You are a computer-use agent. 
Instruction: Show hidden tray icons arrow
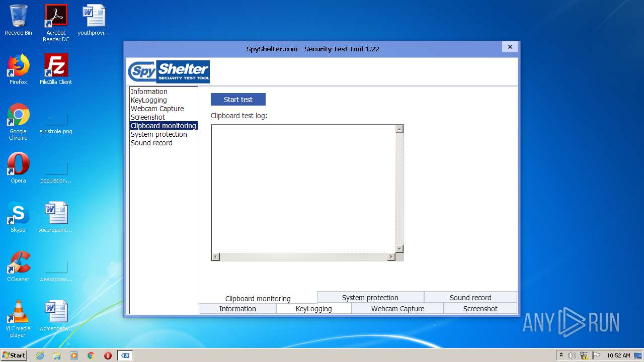click(x=561, y=355)
